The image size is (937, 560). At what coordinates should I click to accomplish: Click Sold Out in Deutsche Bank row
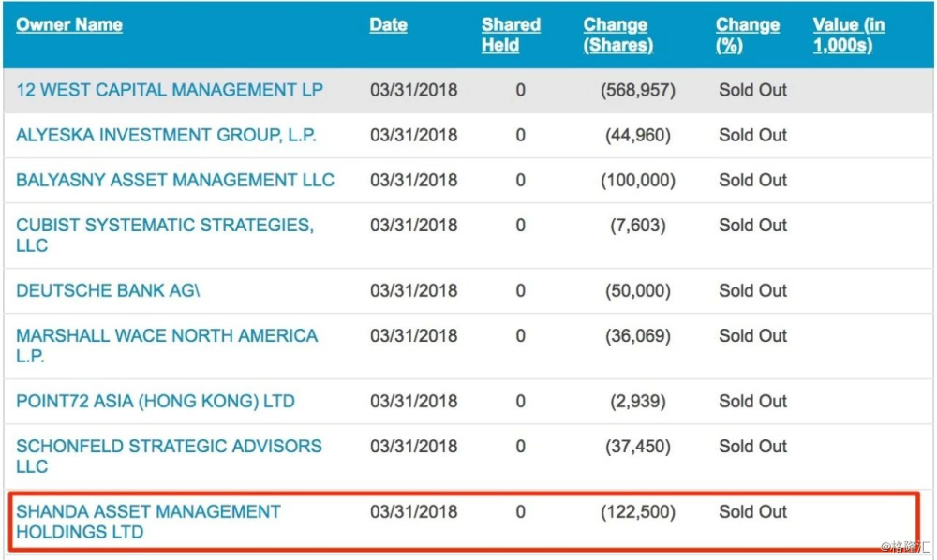coord(752,291)
